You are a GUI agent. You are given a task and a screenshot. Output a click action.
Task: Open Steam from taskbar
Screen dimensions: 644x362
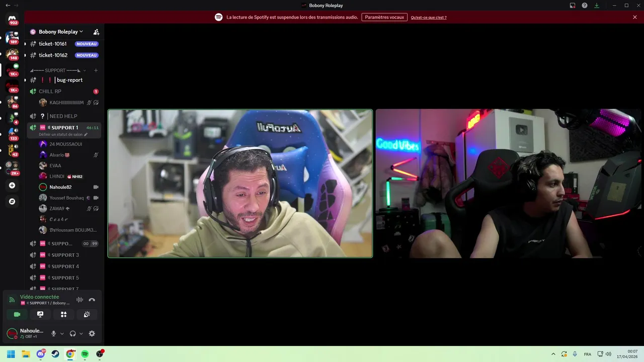55,354
